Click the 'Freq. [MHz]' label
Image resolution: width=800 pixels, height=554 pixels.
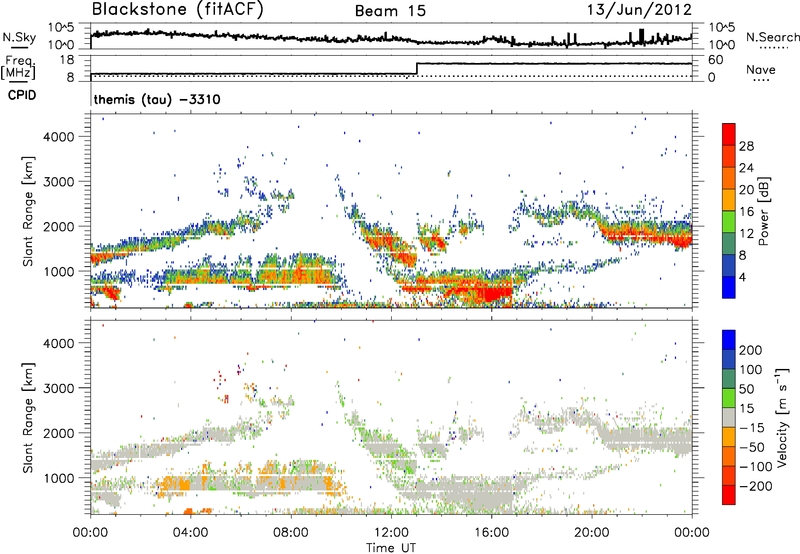pos(18,68)
